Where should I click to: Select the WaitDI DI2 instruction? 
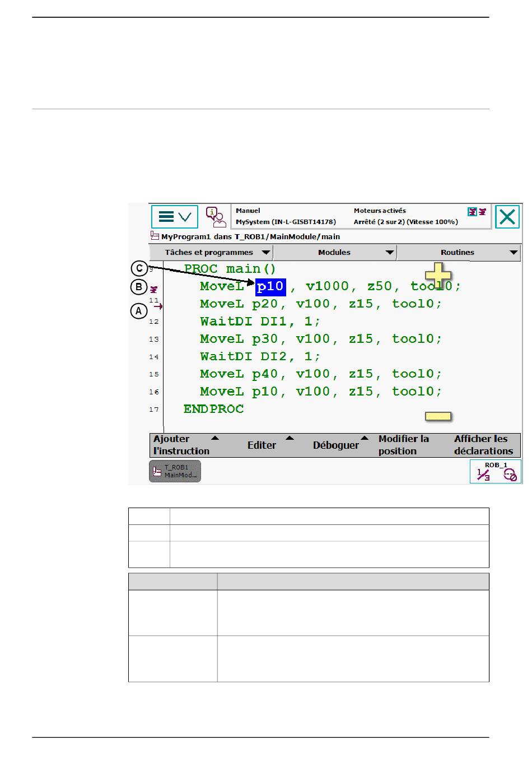tap(260, 356)
